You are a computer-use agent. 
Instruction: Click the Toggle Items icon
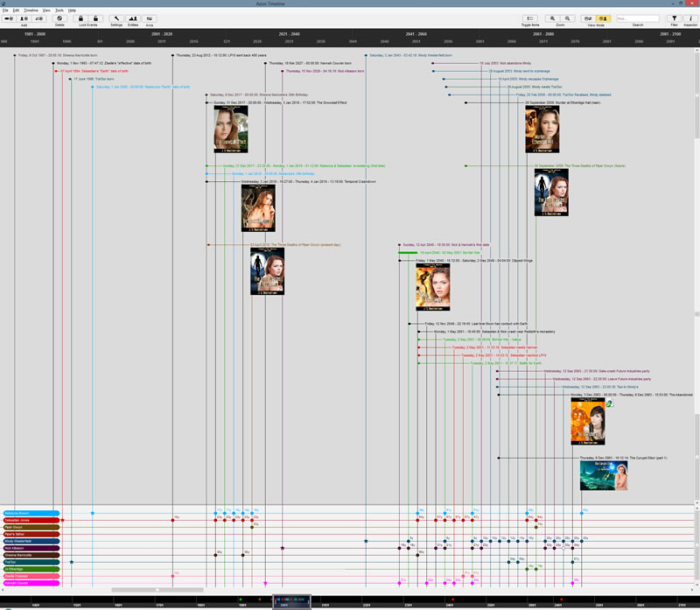click(x=530, y=18)
